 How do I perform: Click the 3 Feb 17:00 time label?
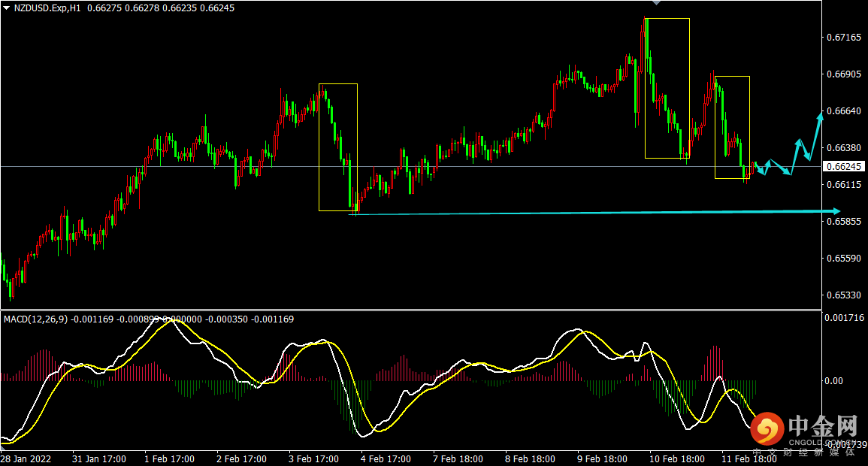coord(314,458)
